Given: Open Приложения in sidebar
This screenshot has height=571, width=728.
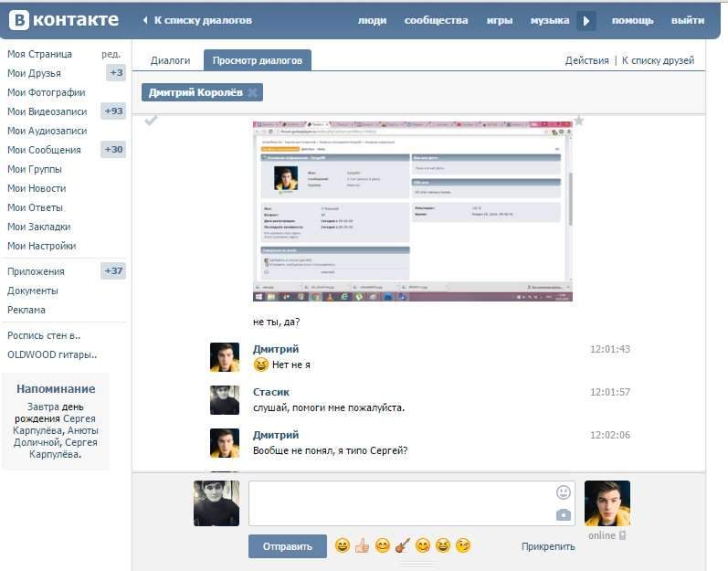Looking at the screenshot, I should [x=36, y=271].
